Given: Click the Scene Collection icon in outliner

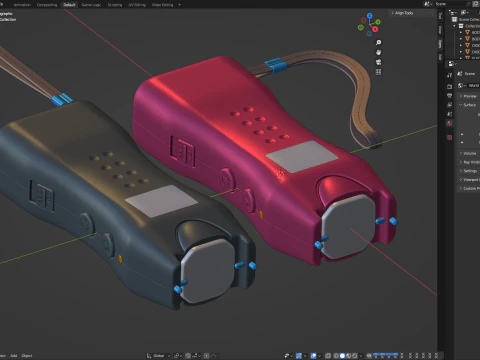Looking at the screenshot, I should coord(454,20).
